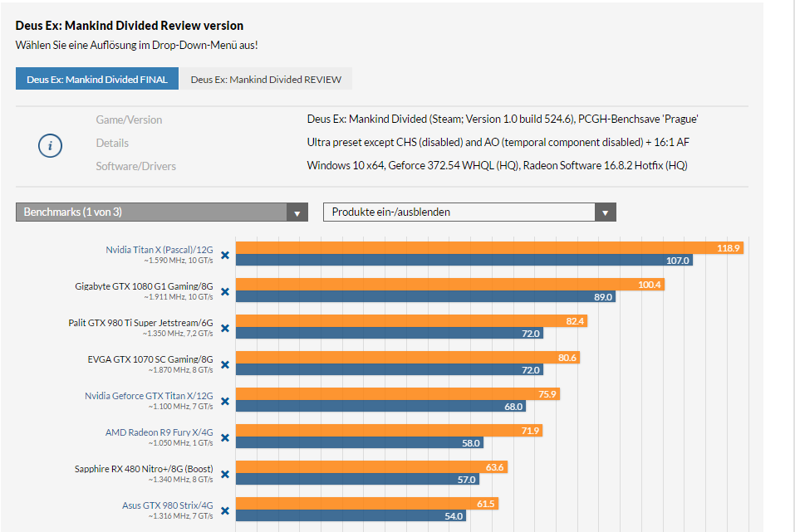Click the orange 63.6 bar for RX 480
The width and height of the screenshot is (795, 532).
(371, 466)
